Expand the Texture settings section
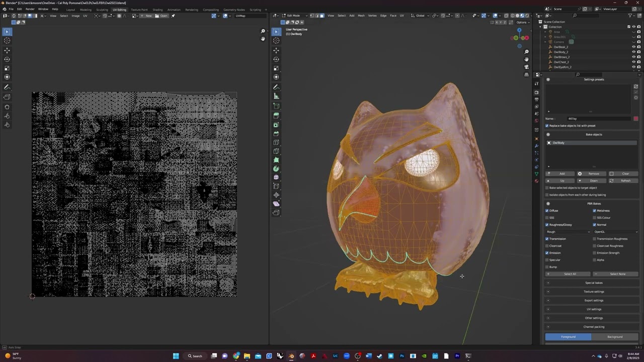644x362 pixels. 594,292
